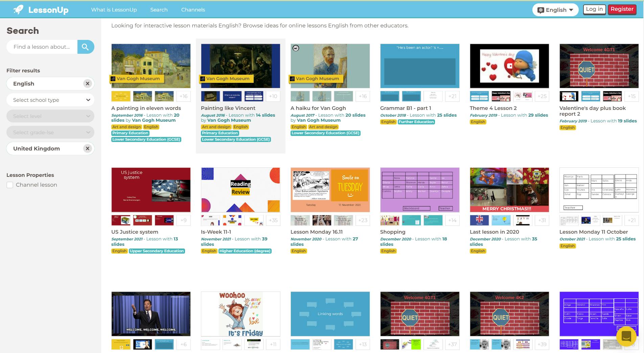Click the first small slide of Last lesson in 2020
This screenshot has width=644, height=353.
point(479,220)
